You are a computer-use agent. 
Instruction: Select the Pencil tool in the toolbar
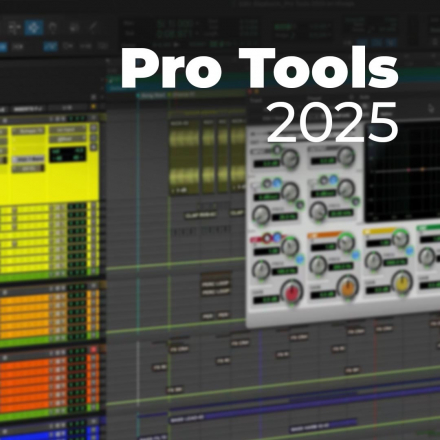pyautogui.click(x=94, y=27)
